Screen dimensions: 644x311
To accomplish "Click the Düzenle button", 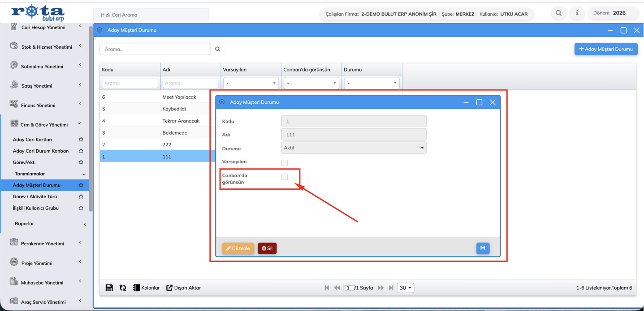I will click(x=238, y=248).
